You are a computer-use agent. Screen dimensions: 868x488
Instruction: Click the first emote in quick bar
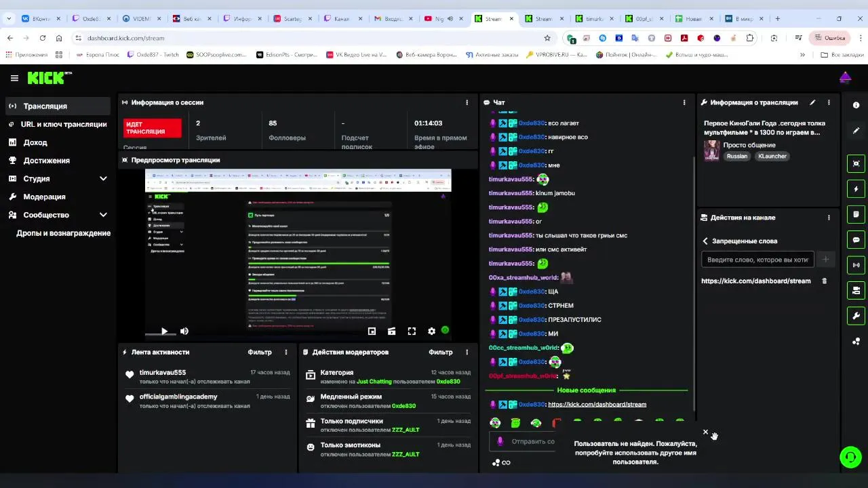495,423
